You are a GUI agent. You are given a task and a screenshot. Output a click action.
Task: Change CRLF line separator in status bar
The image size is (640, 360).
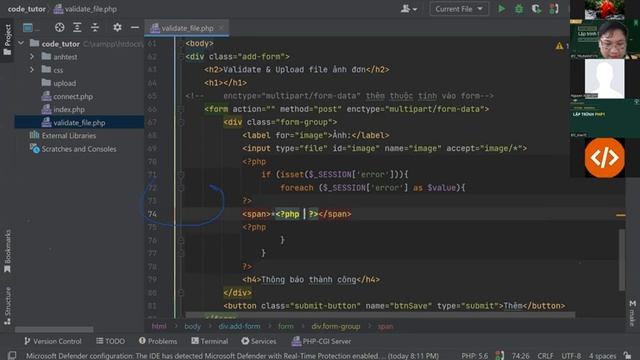[545, 356]
